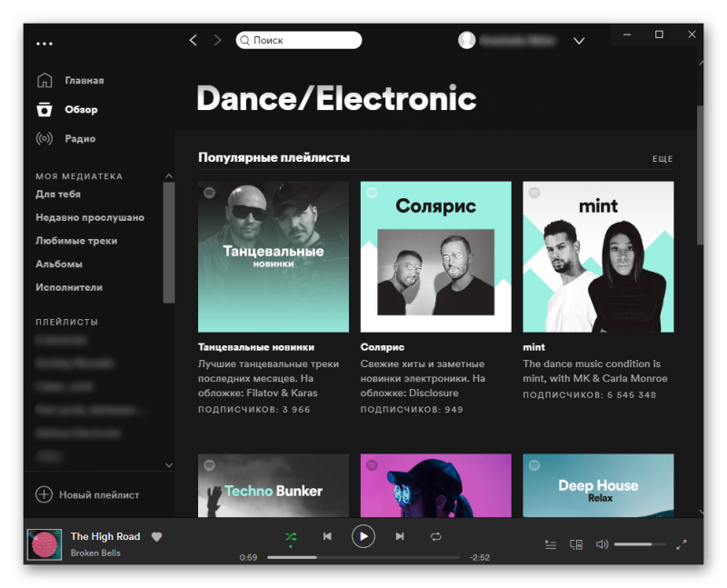The height and width of the screenshot is (588, 727).
Task: Skip to previous track
Action: (327, 536)
